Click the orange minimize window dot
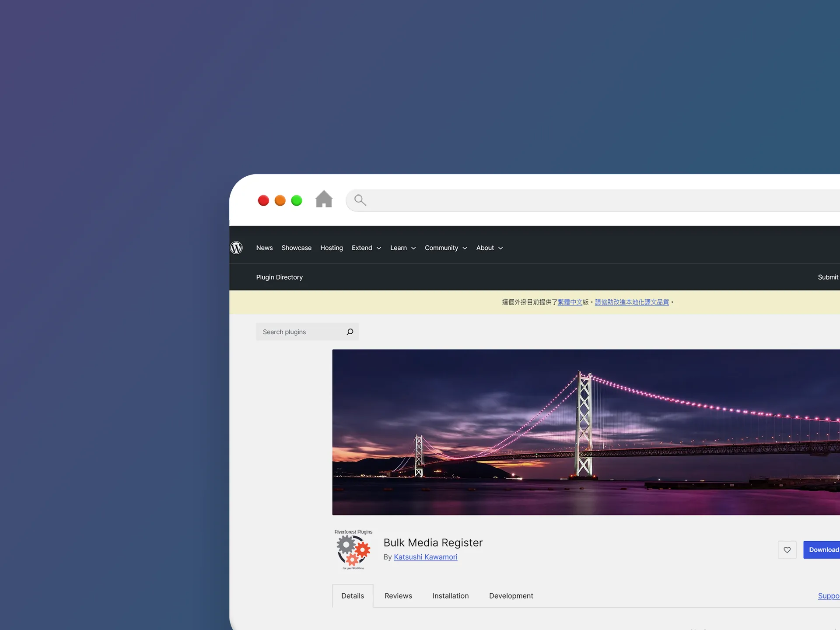Viewport: 840px width, 630px height. pos(280,200)
